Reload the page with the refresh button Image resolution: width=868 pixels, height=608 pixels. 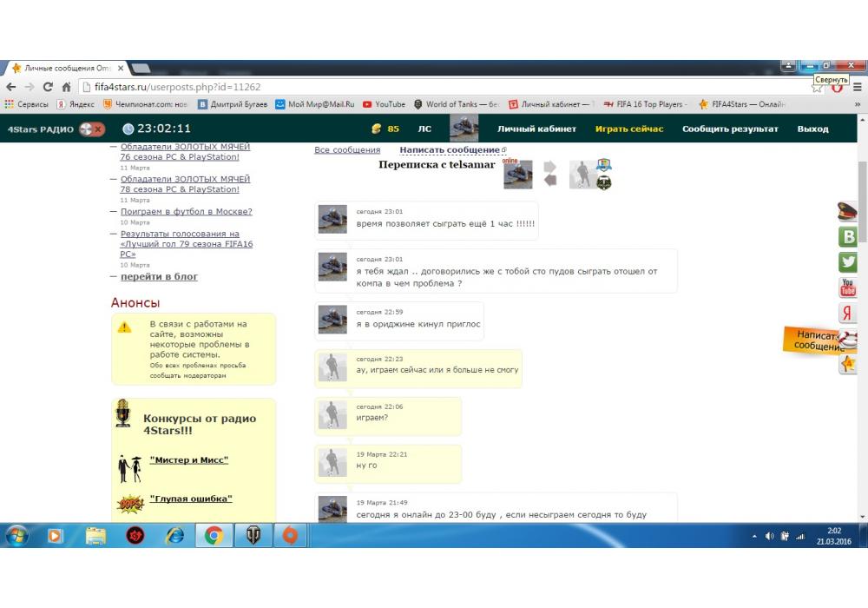point(48,87)
